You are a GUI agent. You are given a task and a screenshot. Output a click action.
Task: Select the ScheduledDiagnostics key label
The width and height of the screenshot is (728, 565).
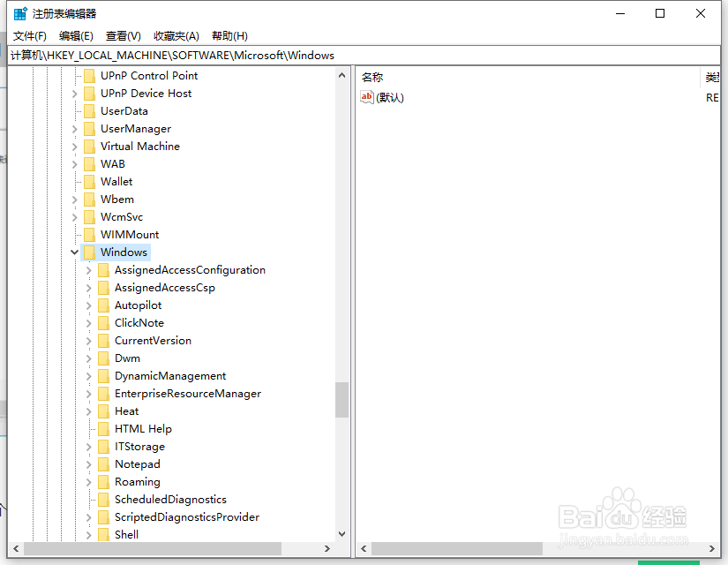(x=170, y=500)
